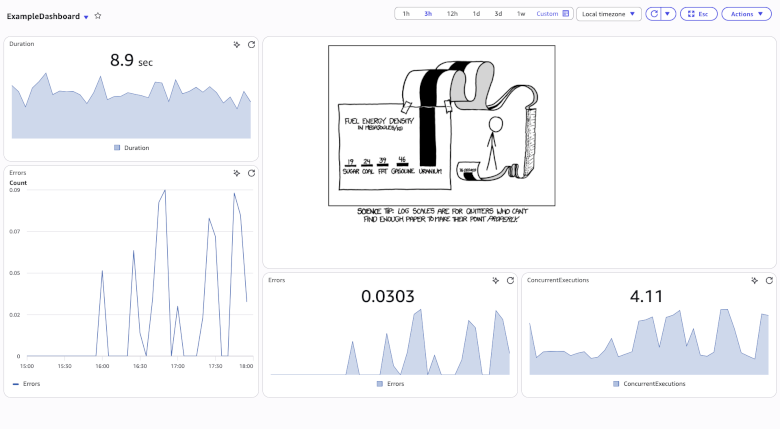Click the sparkle icon on the Duration widget
Viewport: 780px width, 429px height.
tap(236, 45)
